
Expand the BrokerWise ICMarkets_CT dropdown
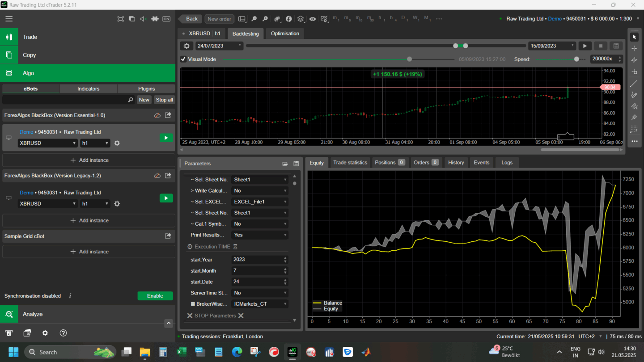tap(260, 304)
